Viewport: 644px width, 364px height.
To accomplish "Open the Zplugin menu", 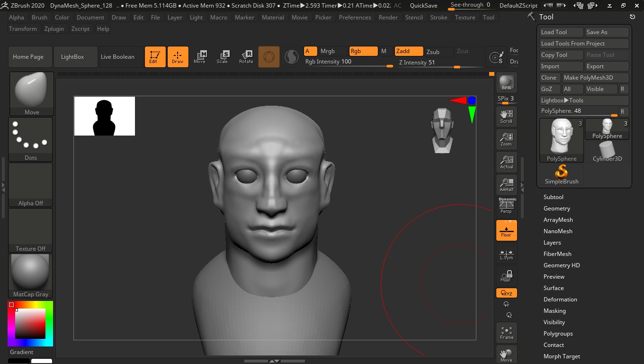I will pos(54,29).
